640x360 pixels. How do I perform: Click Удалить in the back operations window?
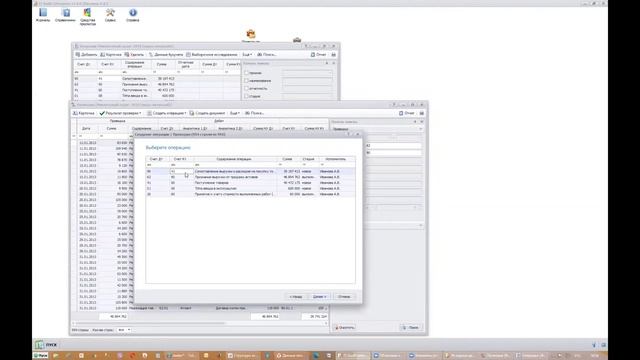(134, 54)
